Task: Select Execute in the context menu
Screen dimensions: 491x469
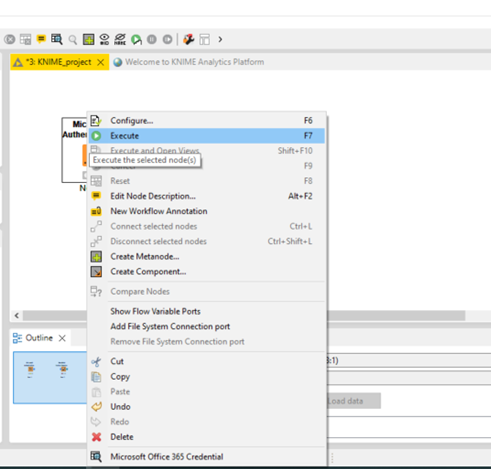Action: pos(207,136)
